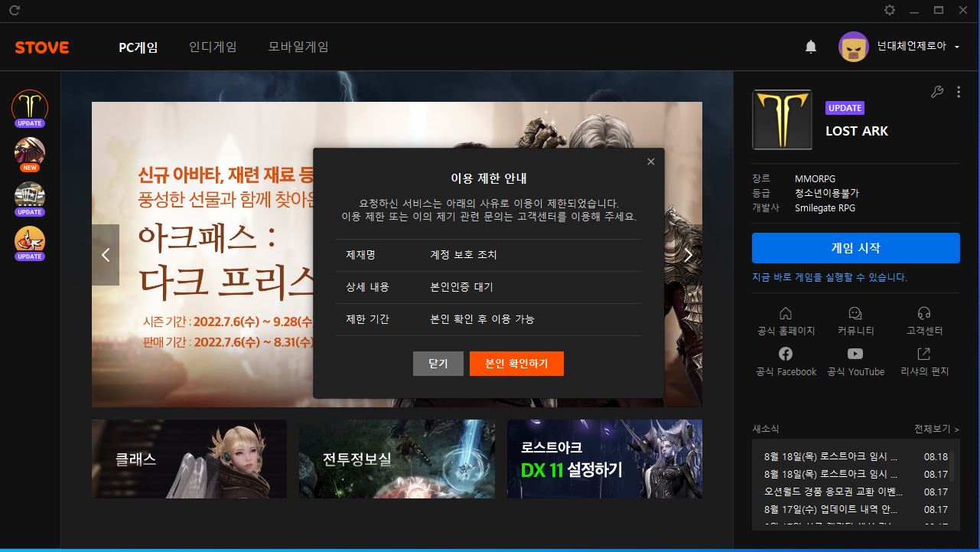Open the 커뮤니티 chat icon
The height and width of the screenshot is (552, 980).
pyautogui.click(x=855, y=313)
